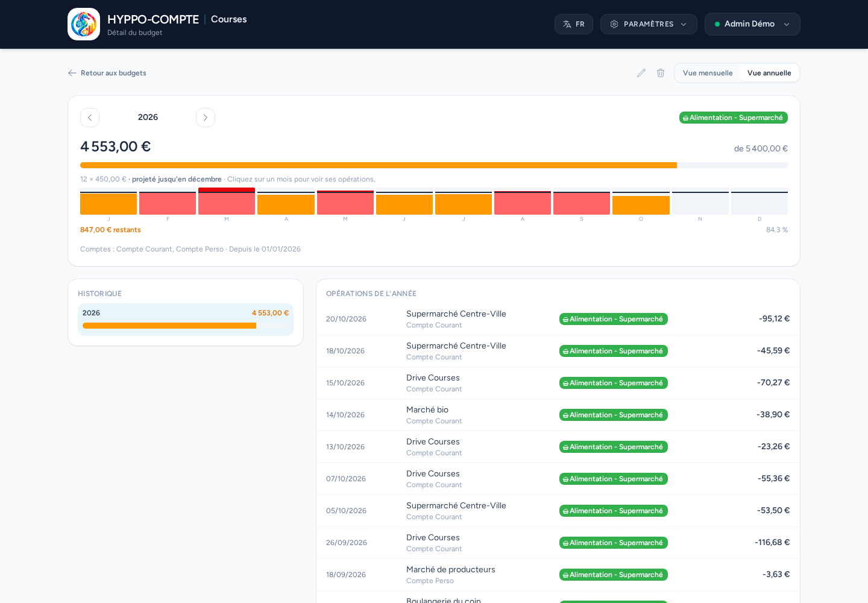
Task: Click the 847,00 € restants label
Action: pos(110,230)
